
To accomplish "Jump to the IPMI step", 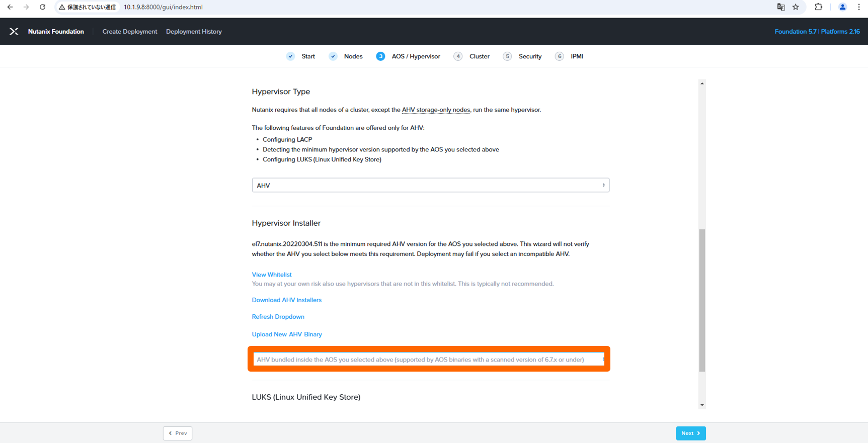I will click(x=577, y=56).
